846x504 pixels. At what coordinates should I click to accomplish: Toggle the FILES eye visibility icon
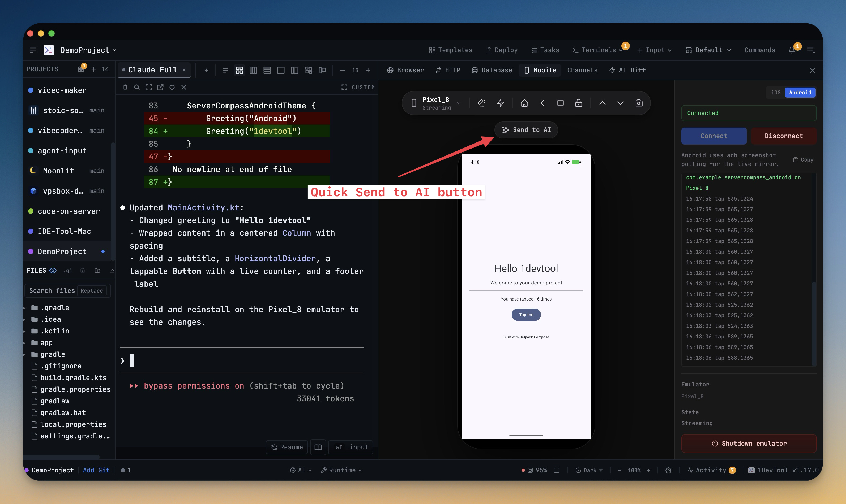[53, 270]
